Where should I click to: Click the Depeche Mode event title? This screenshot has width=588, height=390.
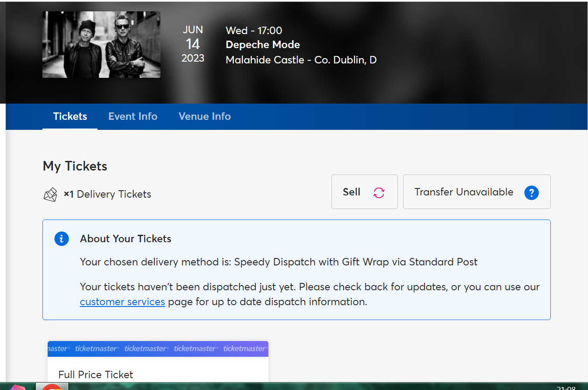263,45
